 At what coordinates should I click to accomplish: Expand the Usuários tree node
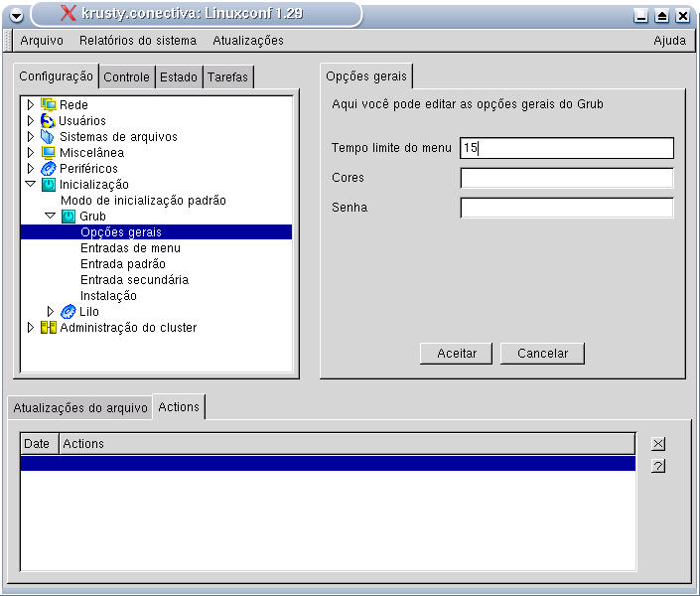[x=31, y=120]
